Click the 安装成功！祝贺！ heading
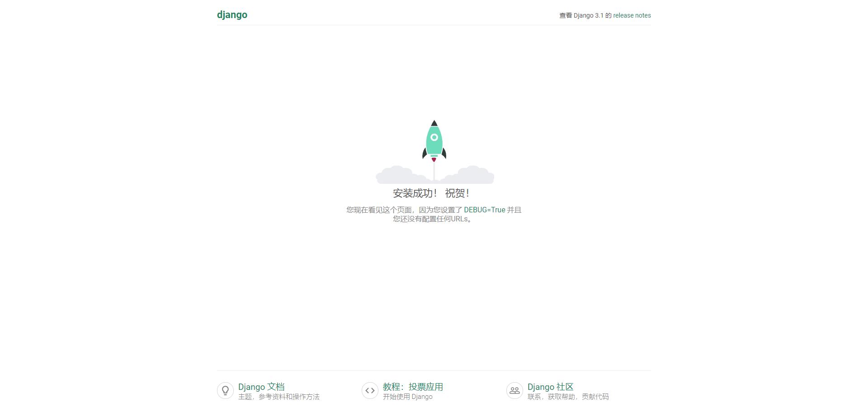Screen dimensions: 868x412 tap(432, 193)
